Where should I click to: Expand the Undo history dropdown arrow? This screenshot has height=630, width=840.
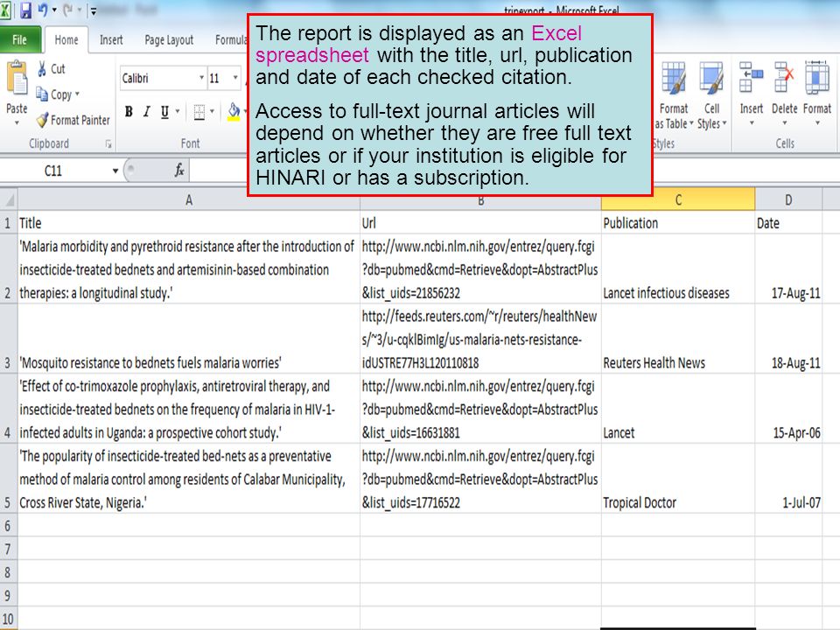coord(54,10)
